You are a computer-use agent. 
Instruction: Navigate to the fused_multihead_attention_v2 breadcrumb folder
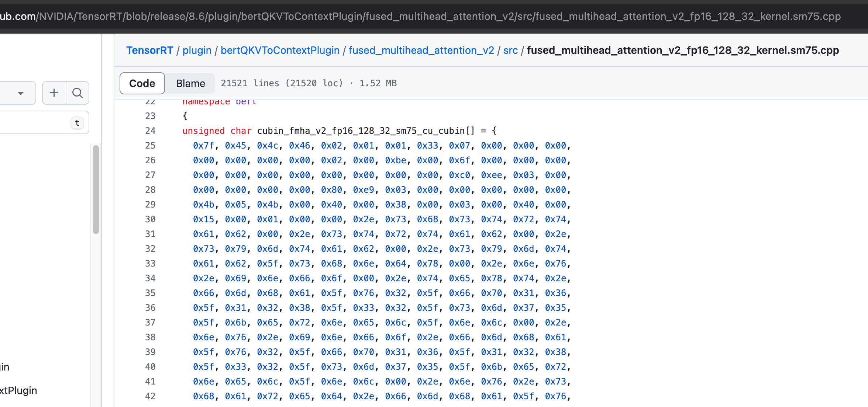point(421,51)
